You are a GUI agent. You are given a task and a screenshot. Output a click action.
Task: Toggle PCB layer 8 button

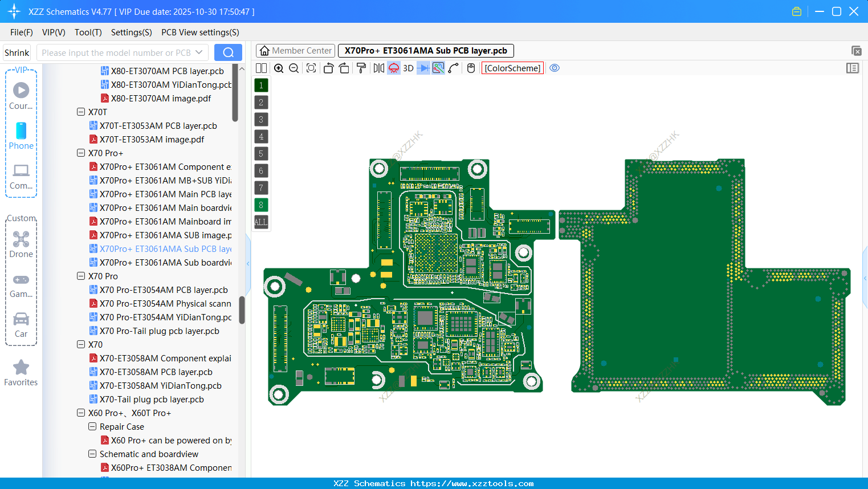(x=261, y=205)
